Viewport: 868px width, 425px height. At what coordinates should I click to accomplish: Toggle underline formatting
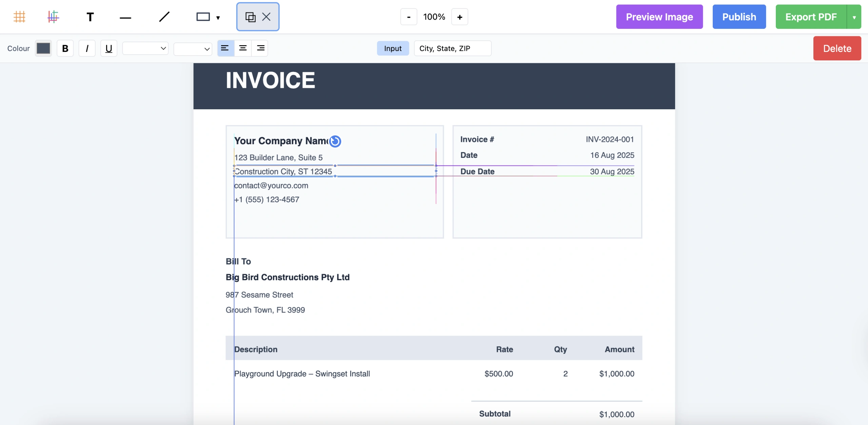[108, 49]
